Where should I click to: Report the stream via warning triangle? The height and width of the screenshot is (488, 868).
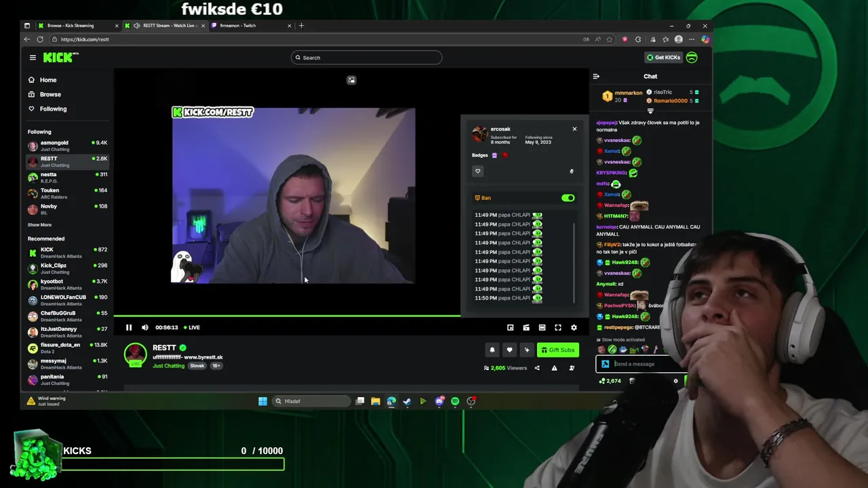tap(554, 368)
